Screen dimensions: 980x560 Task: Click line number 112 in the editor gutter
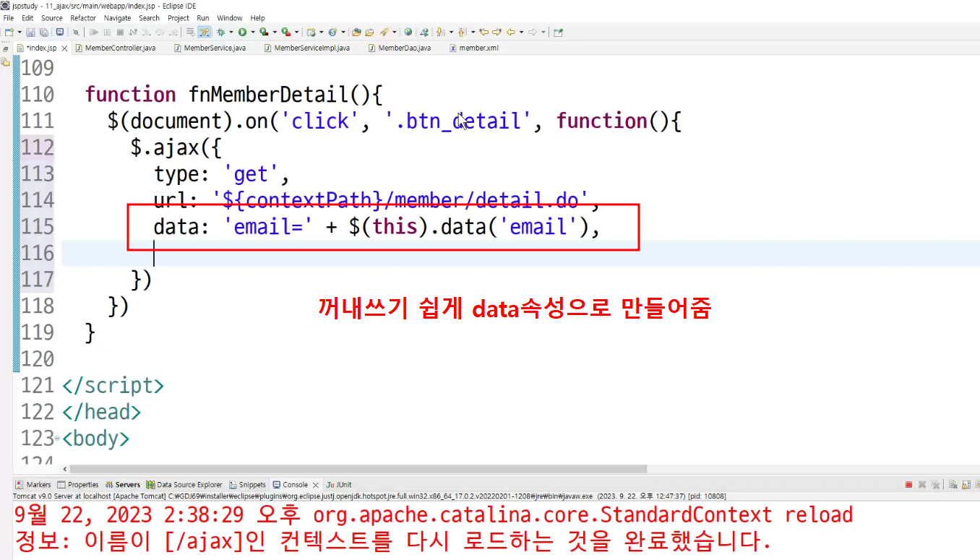coord(38,147)
